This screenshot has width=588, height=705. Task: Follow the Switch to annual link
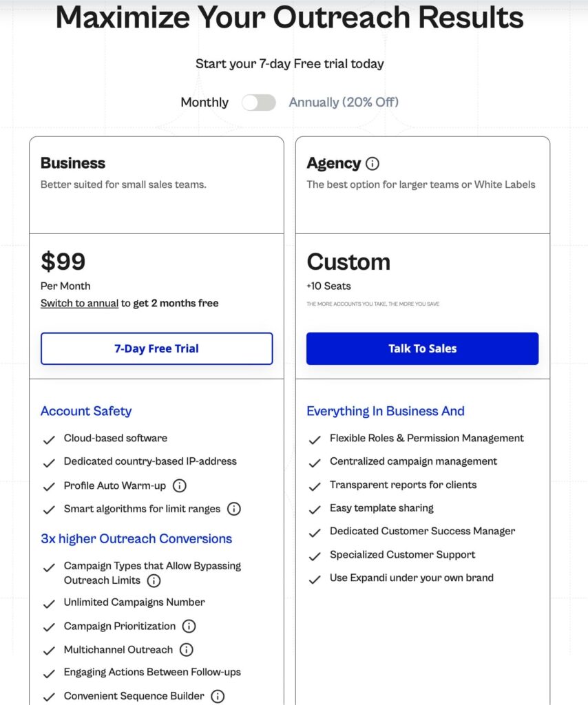(x=79, y=303)
